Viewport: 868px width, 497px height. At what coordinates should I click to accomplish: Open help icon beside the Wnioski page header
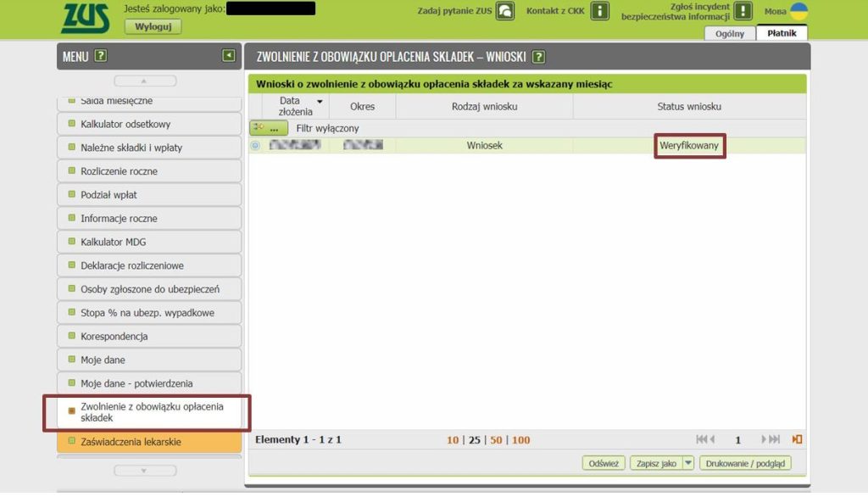point(538,57)
